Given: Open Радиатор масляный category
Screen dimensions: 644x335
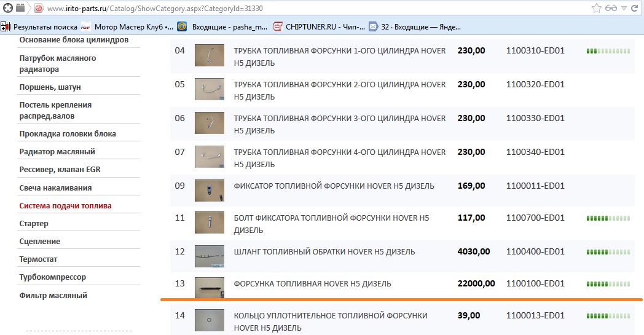Looking at the screenshot, I should pyautogui.click(x=57, y=152).
